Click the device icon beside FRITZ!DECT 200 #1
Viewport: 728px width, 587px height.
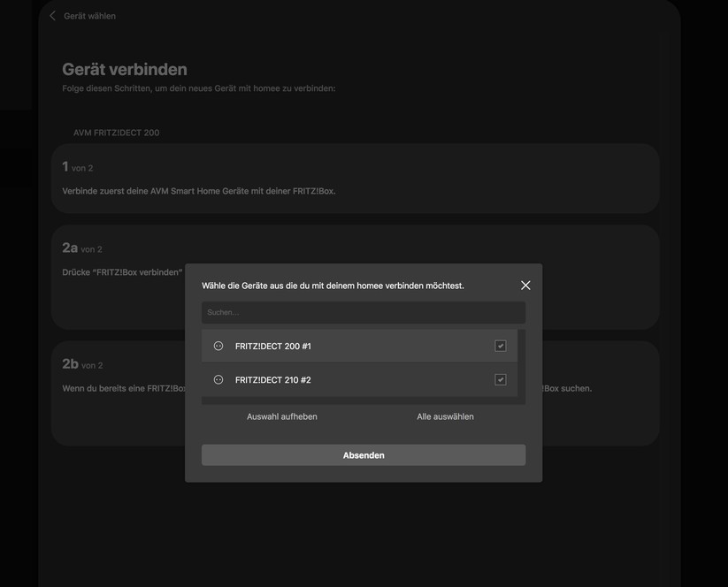tap(218, 346)
